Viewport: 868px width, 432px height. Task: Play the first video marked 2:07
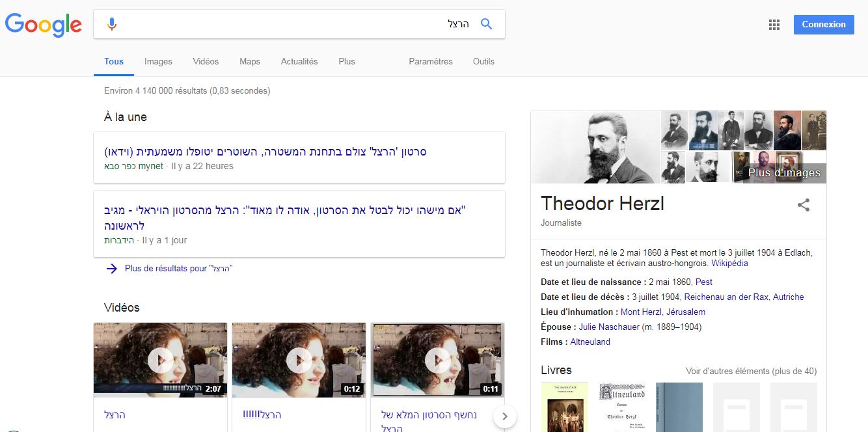tap(160, 359)
